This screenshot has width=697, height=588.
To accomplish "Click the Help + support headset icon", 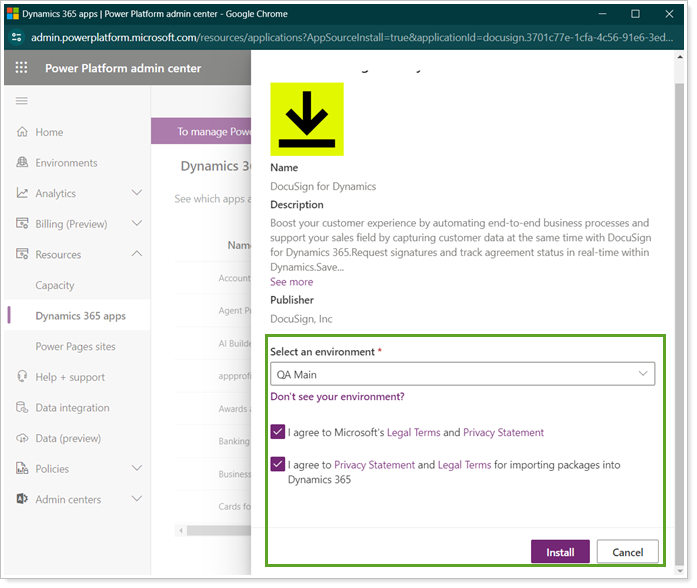I will (22, 377).
